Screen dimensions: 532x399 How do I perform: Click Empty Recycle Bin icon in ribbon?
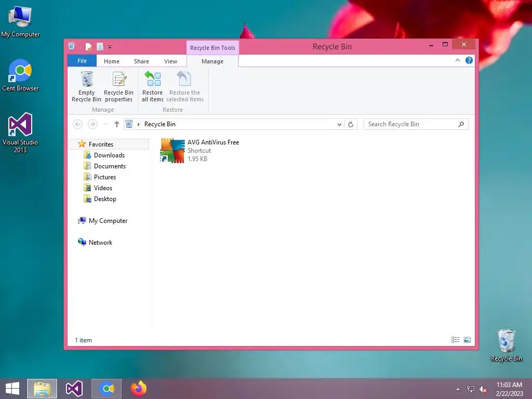[87, 79]
